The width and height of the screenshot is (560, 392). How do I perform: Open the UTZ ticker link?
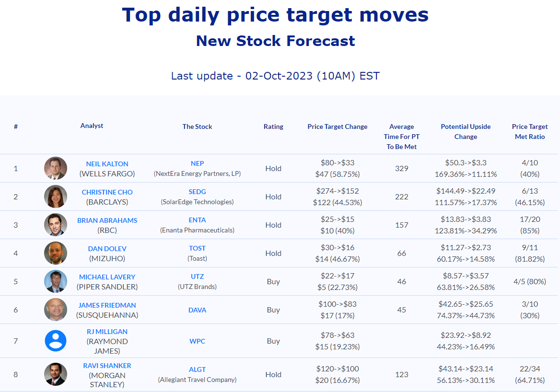197,277
